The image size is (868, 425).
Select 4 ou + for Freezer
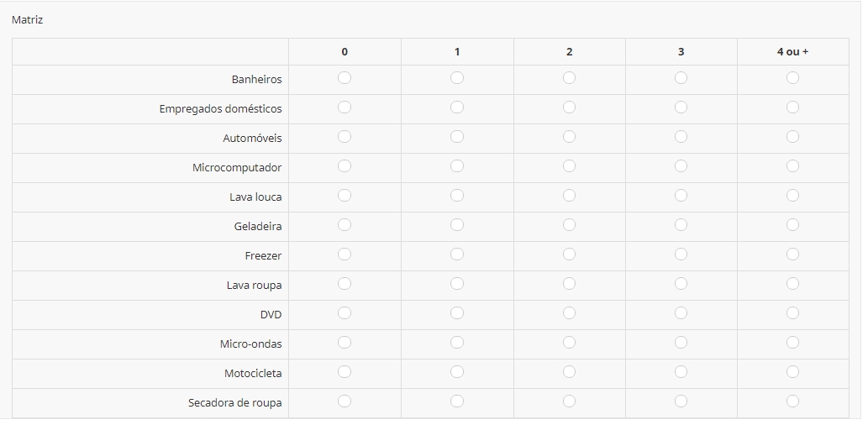tap(792, 254)
